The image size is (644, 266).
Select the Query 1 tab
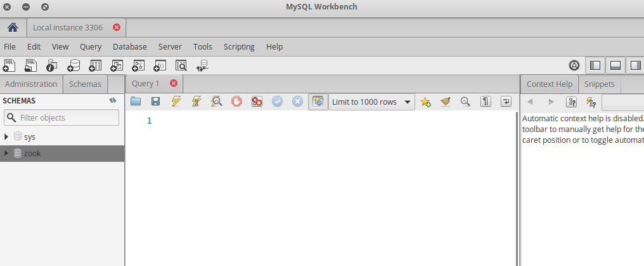pos(145,83)
